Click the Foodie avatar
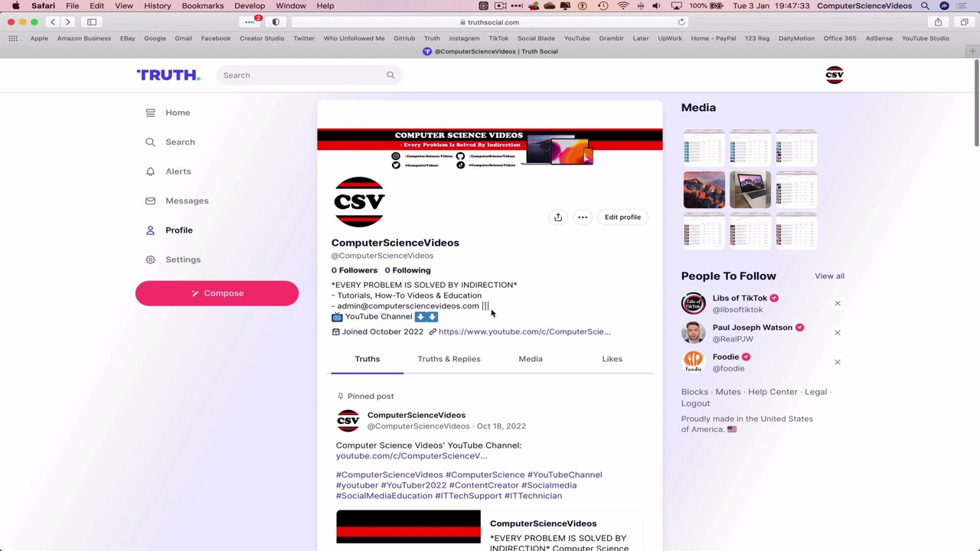980x551 pixels. click(x=694, y=362)
